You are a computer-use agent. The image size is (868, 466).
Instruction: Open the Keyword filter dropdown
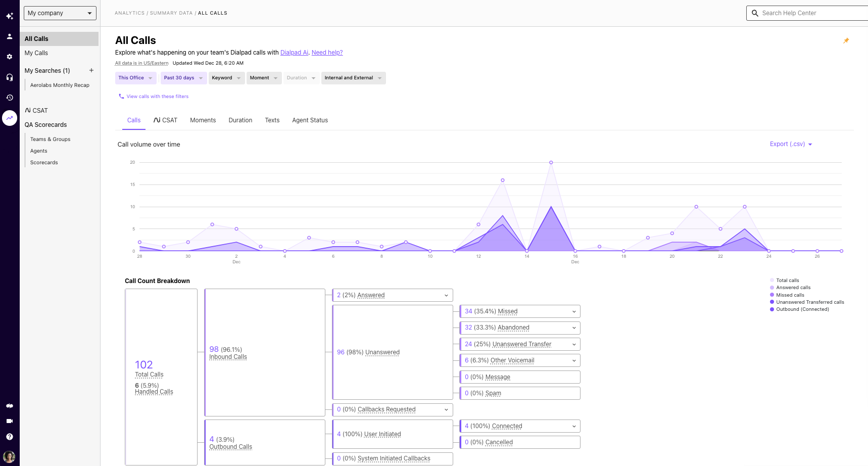pos(226,78)
